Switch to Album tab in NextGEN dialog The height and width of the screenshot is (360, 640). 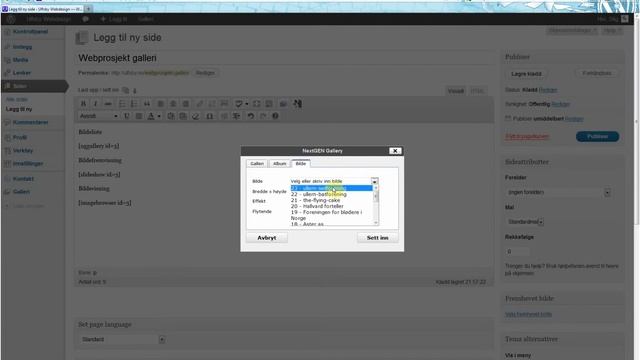click(280, 164)
